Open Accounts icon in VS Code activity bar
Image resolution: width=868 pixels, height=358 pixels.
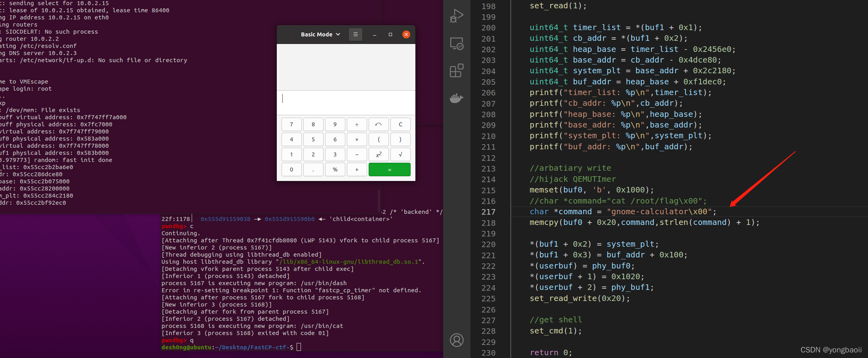pyautogui.click(x=457, y=340)
